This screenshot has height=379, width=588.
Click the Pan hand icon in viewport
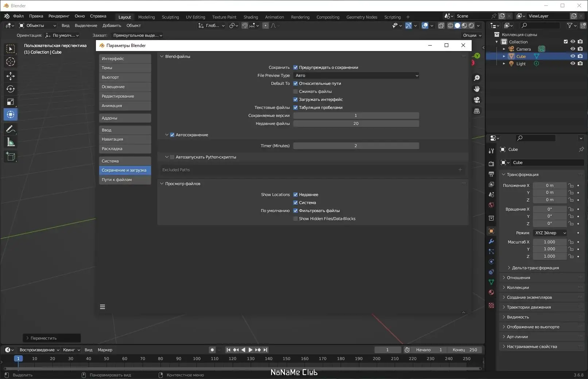tap(477, 89)
